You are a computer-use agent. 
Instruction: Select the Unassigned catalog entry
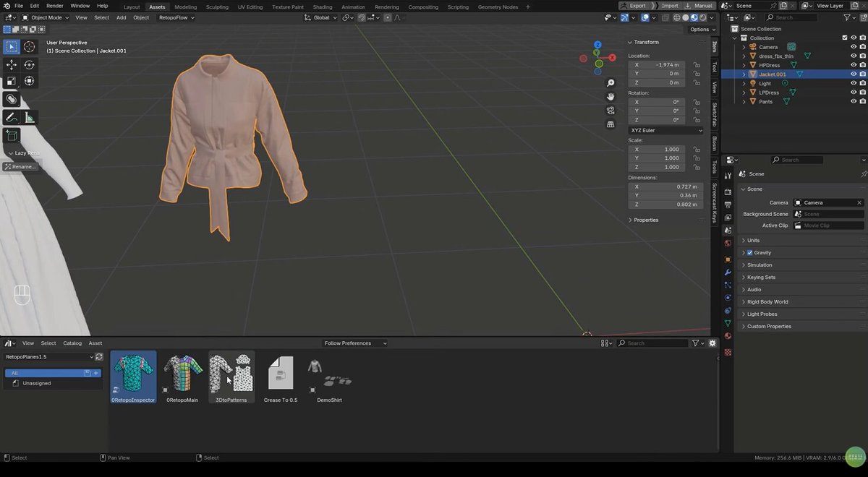point(37,383)
